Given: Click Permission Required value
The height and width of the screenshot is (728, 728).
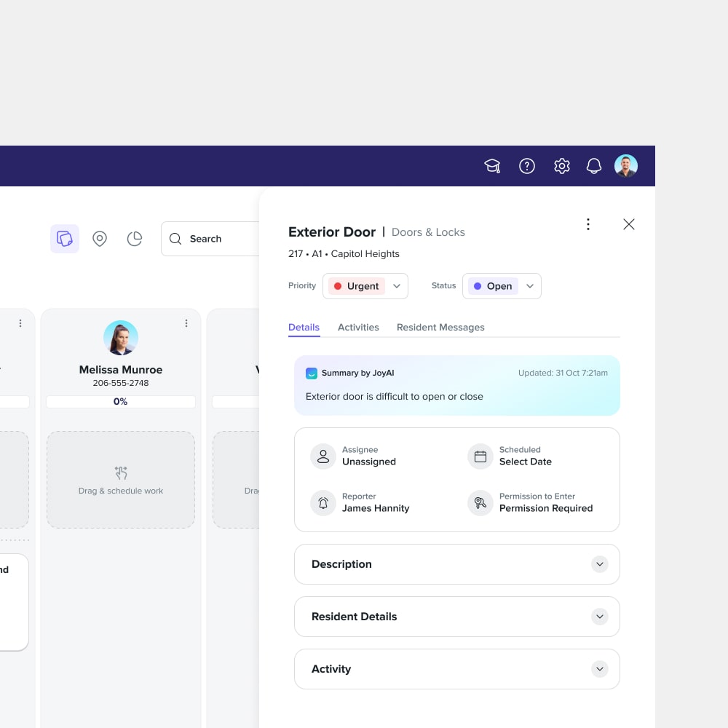Looking at the screenshot, I should (x=546, y=508).
